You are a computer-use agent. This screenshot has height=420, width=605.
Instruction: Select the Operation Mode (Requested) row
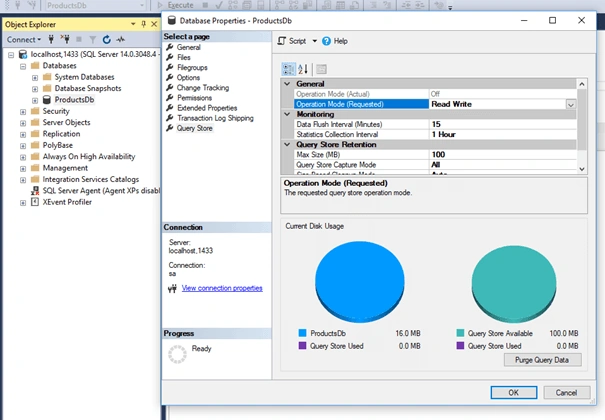pyautogui.click(x=435, y=104)
